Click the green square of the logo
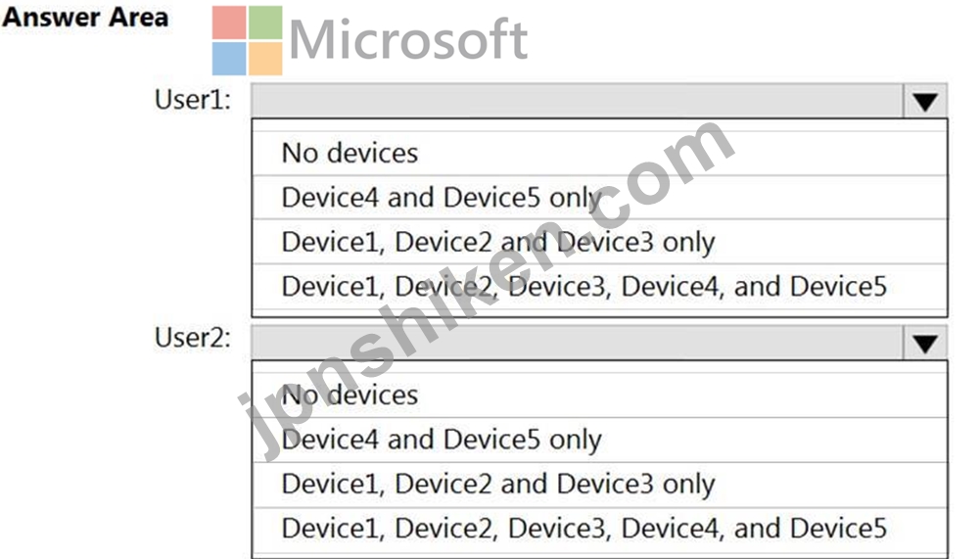980x559 pixels. click(265, 23)
